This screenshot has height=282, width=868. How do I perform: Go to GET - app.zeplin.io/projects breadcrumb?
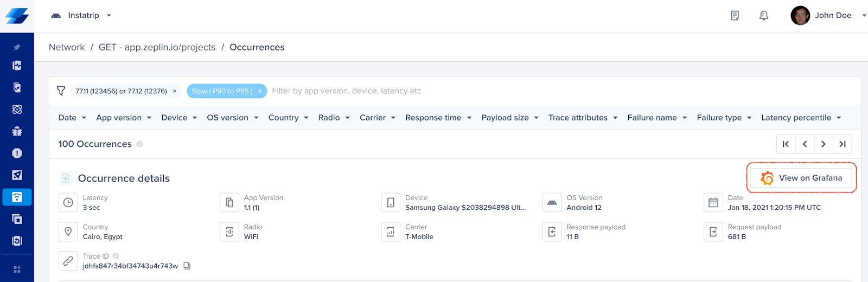[157, 47]
